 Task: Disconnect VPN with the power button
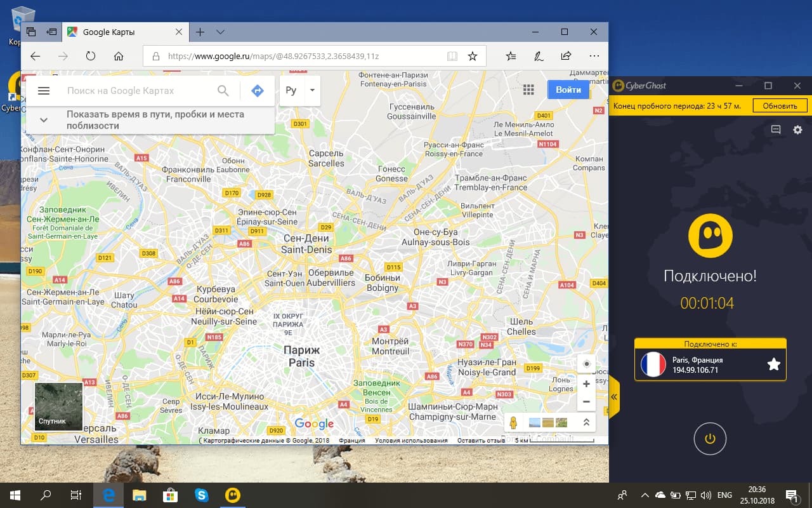coord(710,438)
